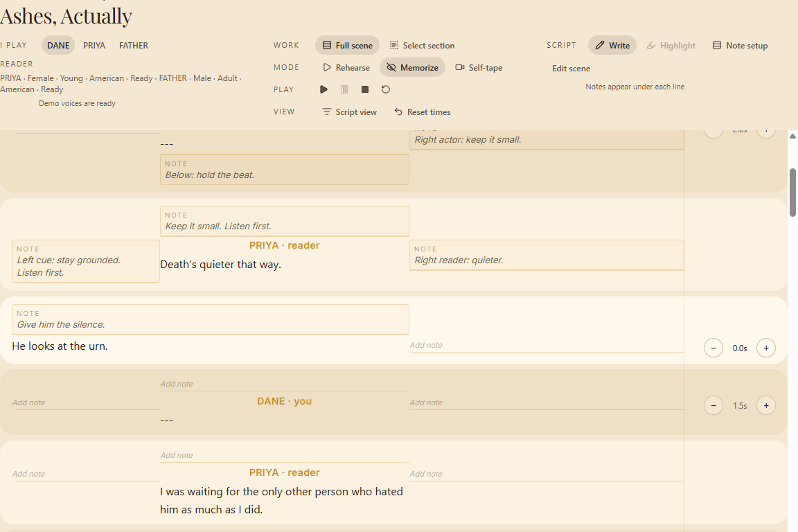Open Script view
Viewport: 798px width, 532px height.
[349, 112]
